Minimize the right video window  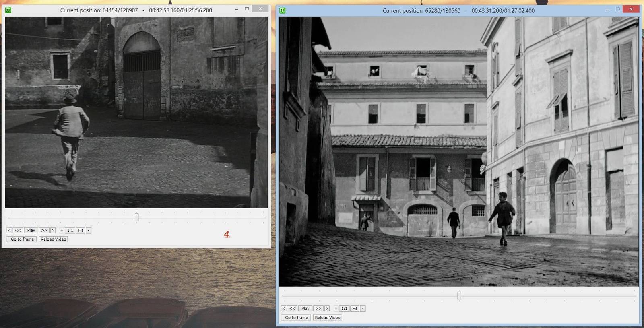point(607,9)
